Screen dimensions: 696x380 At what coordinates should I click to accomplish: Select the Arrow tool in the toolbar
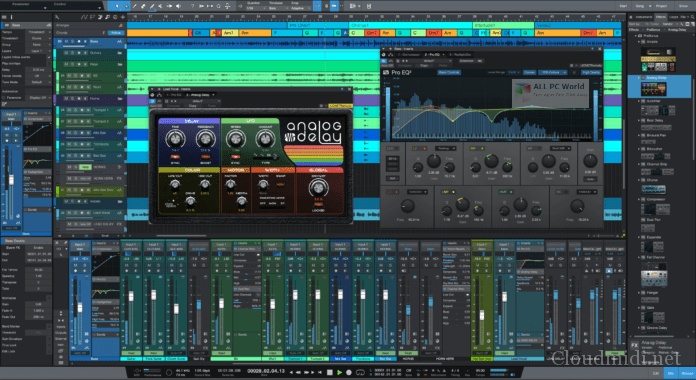tap(117, 6)
